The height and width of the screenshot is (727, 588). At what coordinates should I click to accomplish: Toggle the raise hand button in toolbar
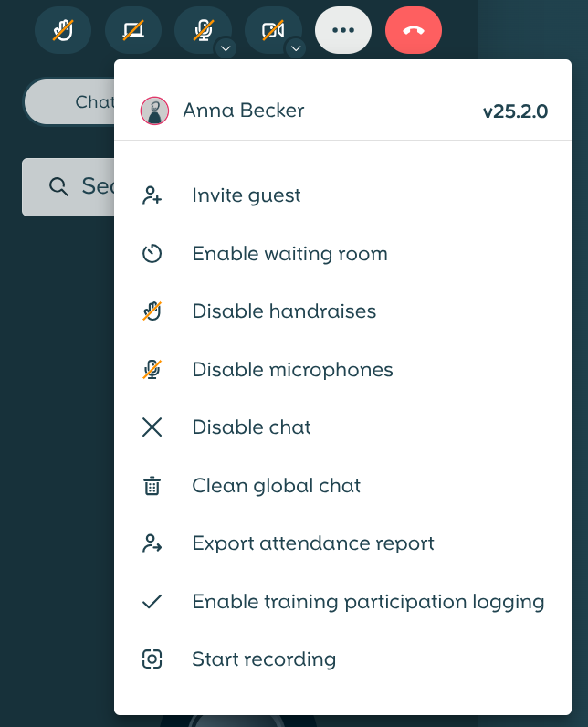coord(63,30)
